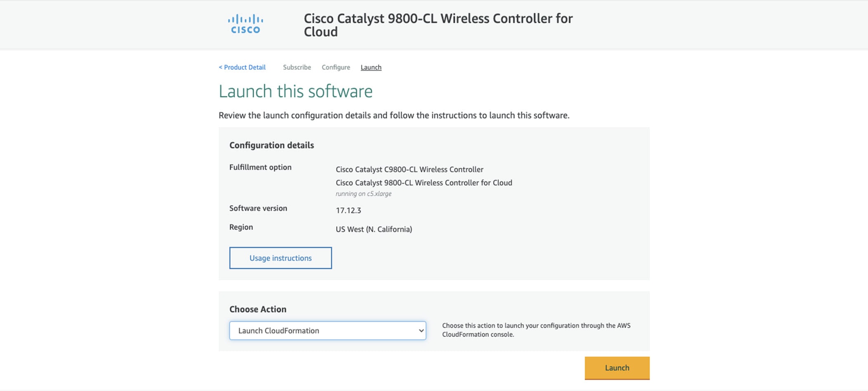
Task: Click the dropdown chevron arrow in Choose Action
Action: click(421, 331)
